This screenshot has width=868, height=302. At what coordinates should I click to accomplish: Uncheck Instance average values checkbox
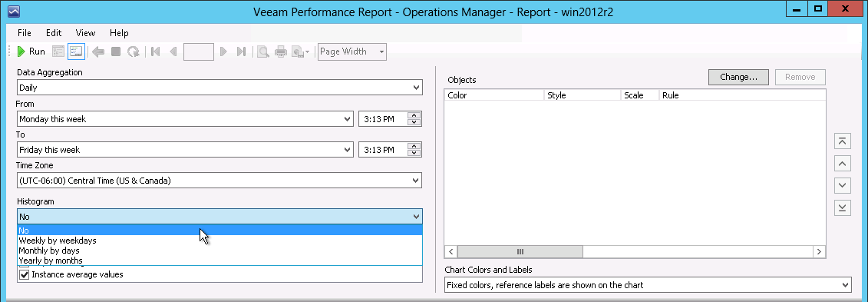(x=25, y=274)
